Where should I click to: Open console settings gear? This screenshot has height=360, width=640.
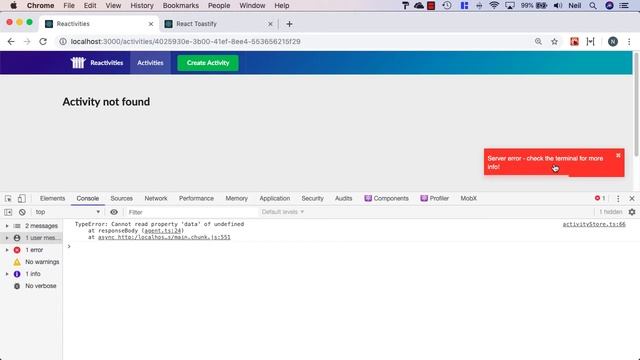click(x=632, y=212)
